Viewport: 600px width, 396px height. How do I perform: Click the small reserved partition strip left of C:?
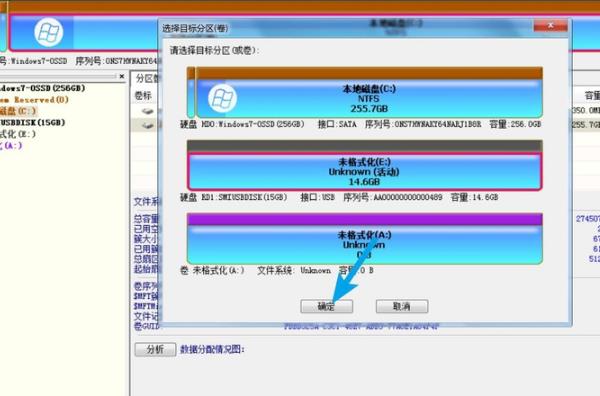coord(191,93)
